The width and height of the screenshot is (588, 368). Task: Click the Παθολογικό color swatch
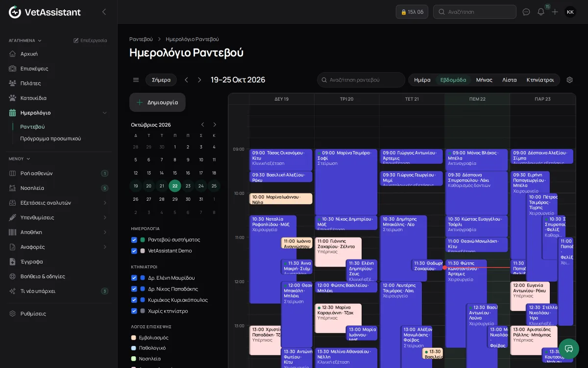(x=134, y=348)
